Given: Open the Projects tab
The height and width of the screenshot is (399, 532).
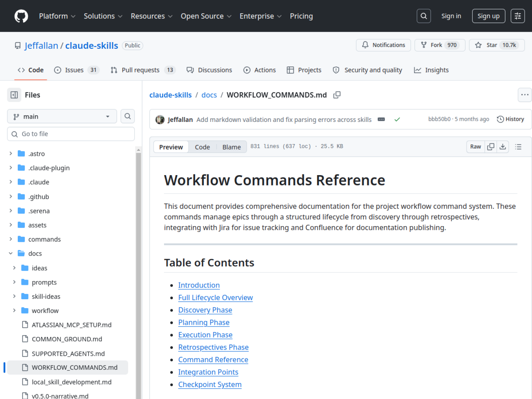Looking at the screenshot, I should coord(304,70).
